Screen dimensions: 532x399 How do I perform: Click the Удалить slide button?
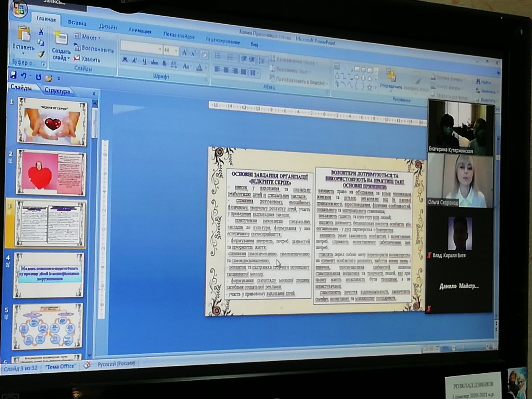coord(87,60)
